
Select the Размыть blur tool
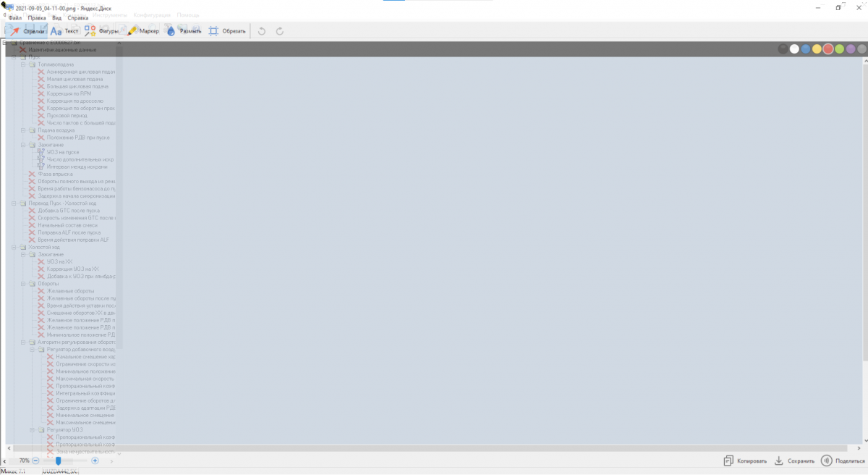(x=184, y=31)
